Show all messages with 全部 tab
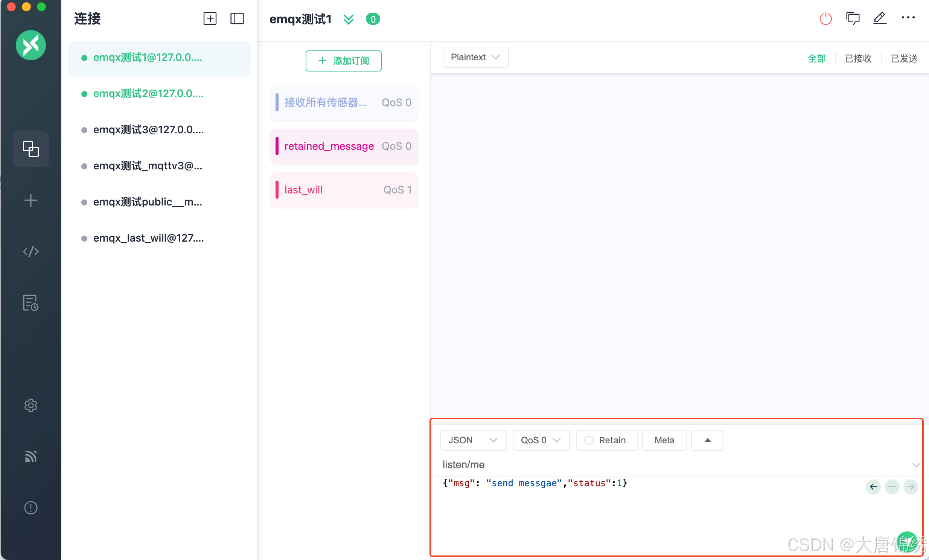This screenshot has height=560, width=929. pyautogui.click(x=817, y=58)
